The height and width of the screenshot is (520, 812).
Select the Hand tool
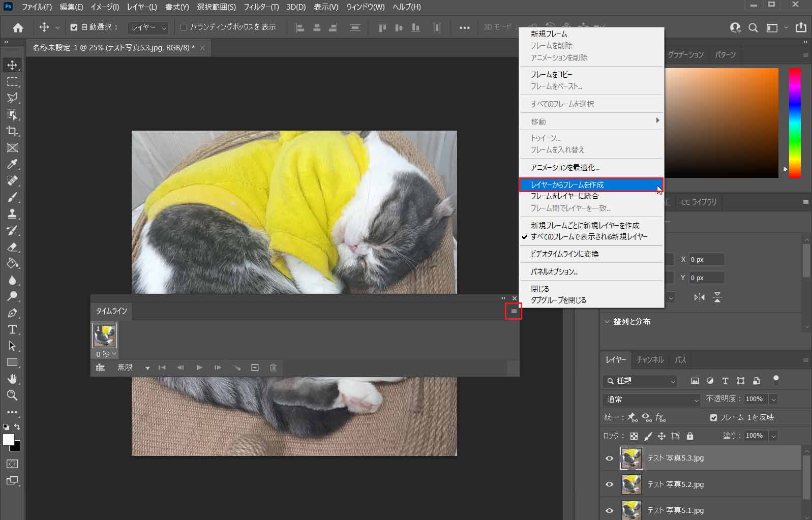pos(12,379)
